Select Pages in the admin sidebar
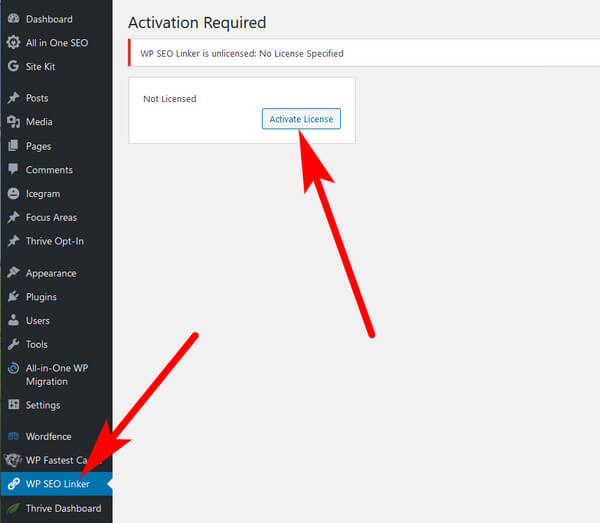Screen dimensions: 600x523 click(x=38, y=146)
